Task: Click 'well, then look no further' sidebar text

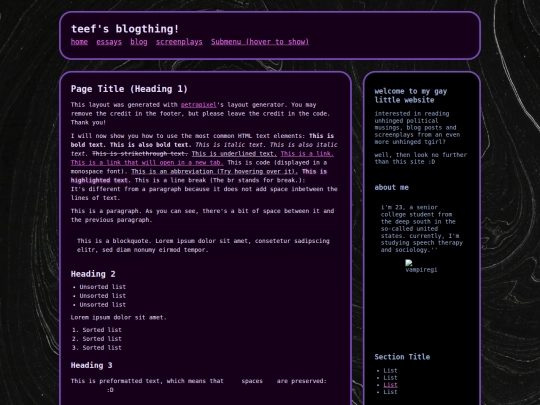Action: click(x=421, y=158)
